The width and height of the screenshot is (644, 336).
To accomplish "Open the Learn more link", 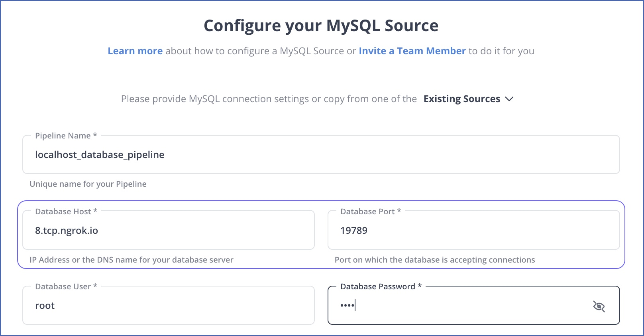I will (x=135, y=51).
